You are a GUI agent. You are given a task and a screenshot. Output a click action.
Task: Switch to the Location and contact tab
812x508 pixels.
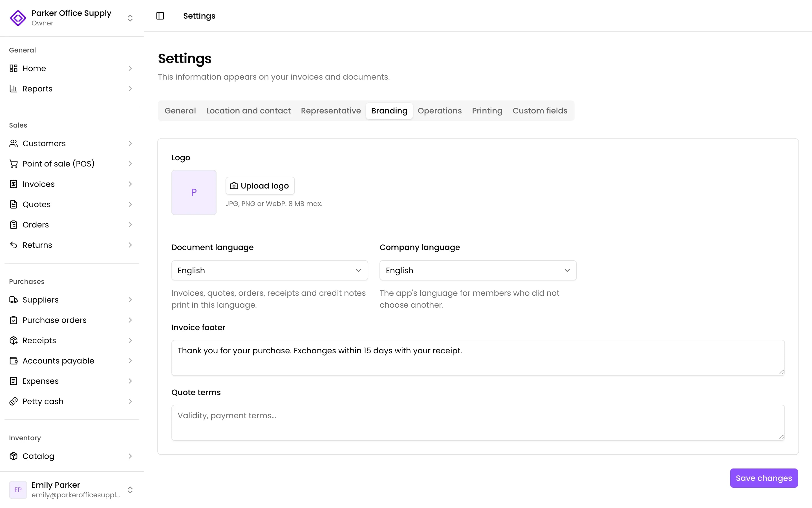pos(248,111)
